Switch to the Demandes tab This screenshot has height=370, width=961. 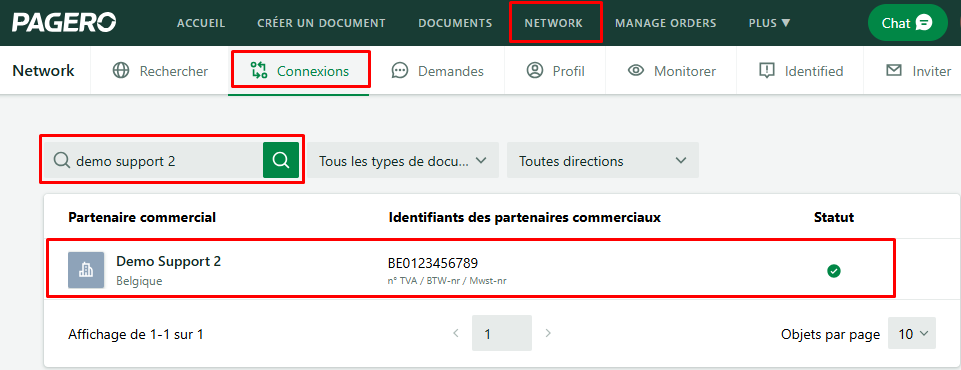pyautogui.click(x=437, y=71)
